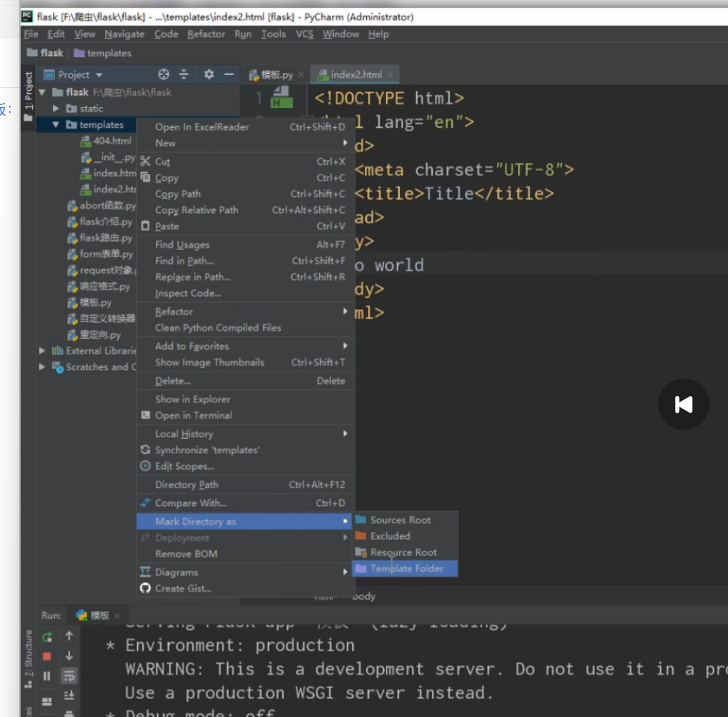Choose Find in Path... menu item
728x717 pixels.
pyautogui.click(x=245, y=260)
